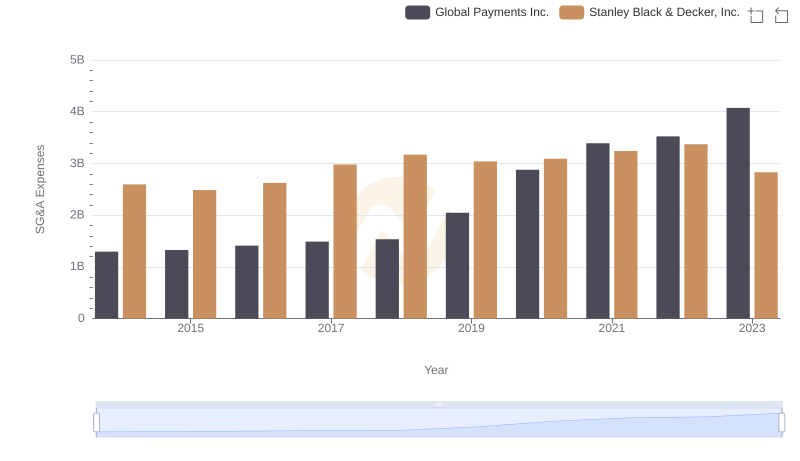Select the 2018 Stanley Black & Decker bar
800x461 pixels.
[x=415, y=236]
